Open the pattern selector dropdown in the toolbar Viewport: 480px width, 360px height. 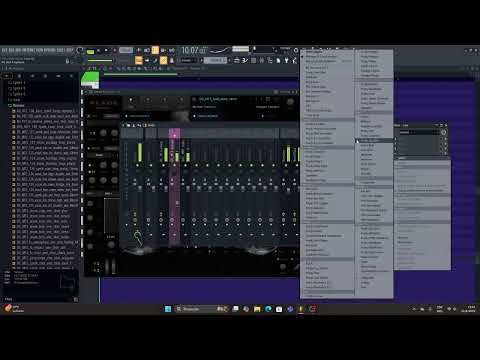[216, 60]
